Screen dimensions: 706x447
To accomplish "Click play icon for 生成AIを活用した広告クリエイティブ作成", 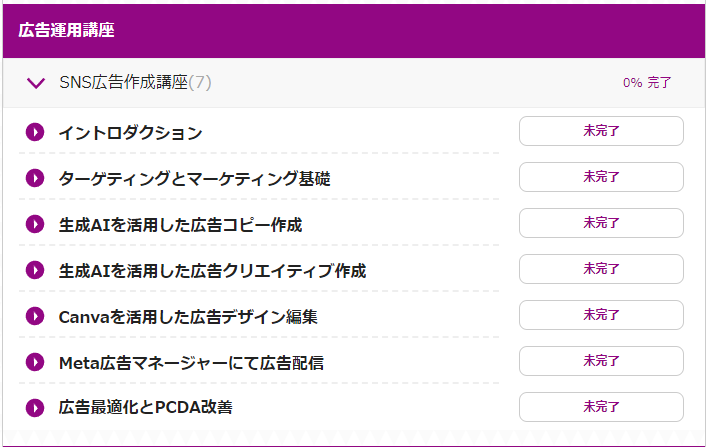I will [x=35, y=270].
